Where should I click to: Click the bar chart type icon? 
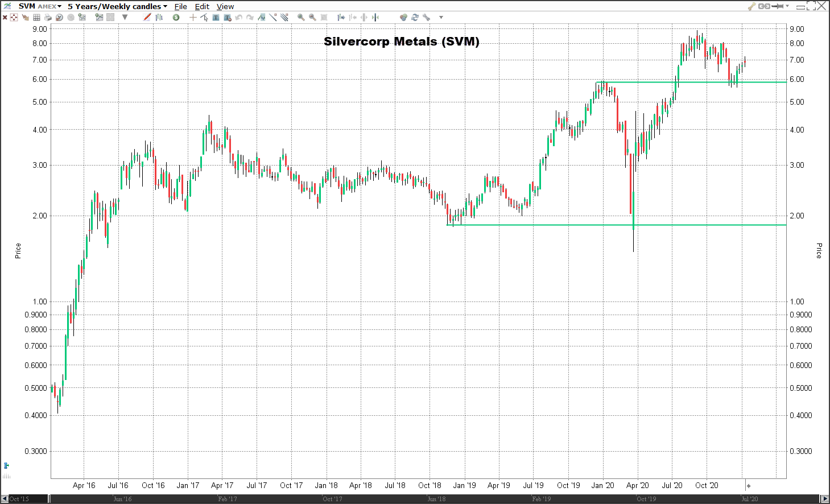click(159, 17)
